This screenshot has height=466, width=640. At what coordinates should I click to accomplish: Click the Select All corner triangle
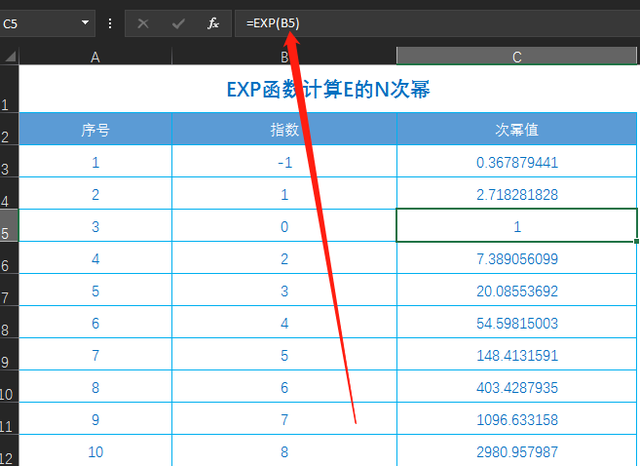pos(10,57)
